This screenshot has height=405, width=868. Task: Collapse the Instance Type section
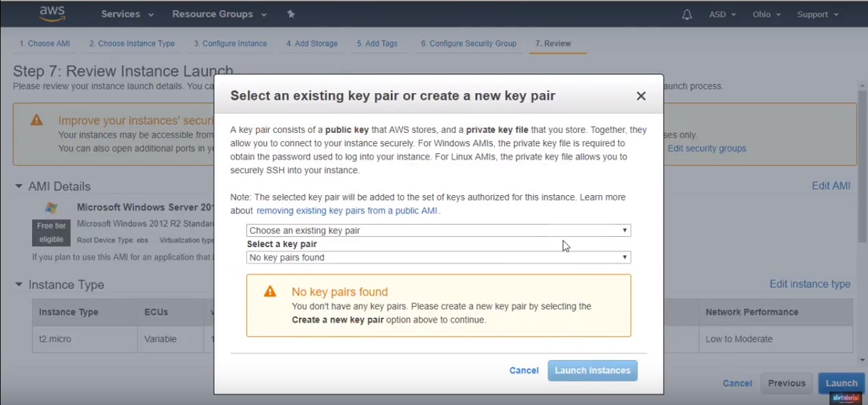click(19, 284)
